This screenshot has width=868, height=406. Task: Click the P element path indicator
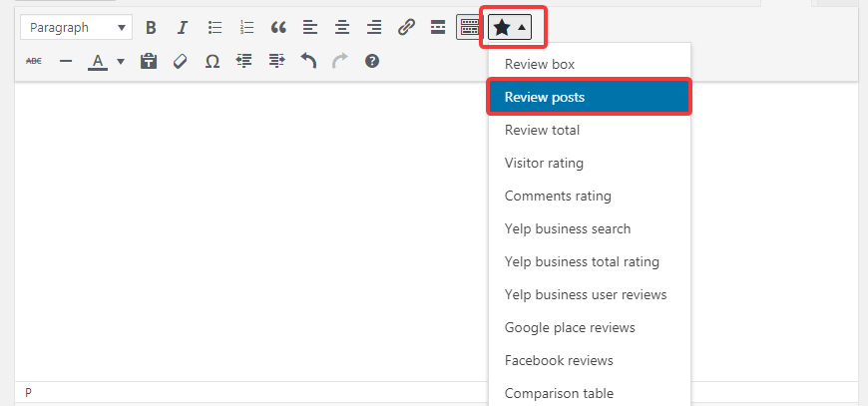tap(28, 393)
